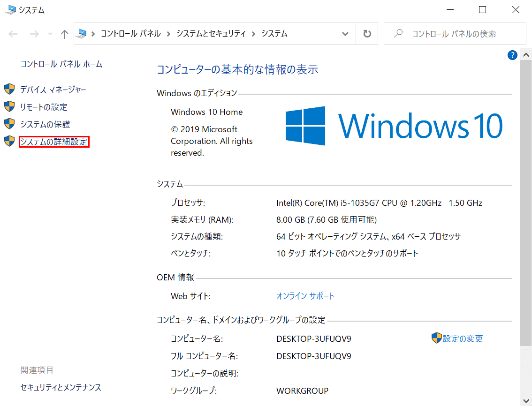Click the shield icon beside 設定の変更
This screenshot has width=532, height=406.
point(437,338)
